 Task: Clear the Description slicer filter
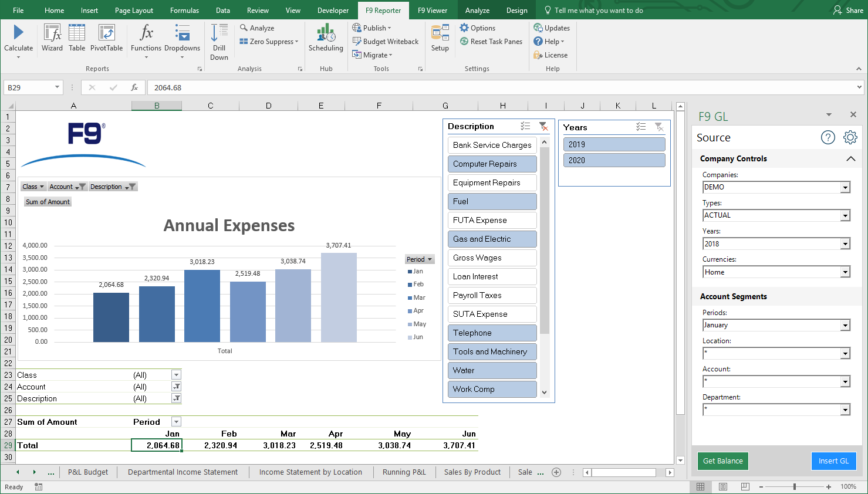[543, 127]
